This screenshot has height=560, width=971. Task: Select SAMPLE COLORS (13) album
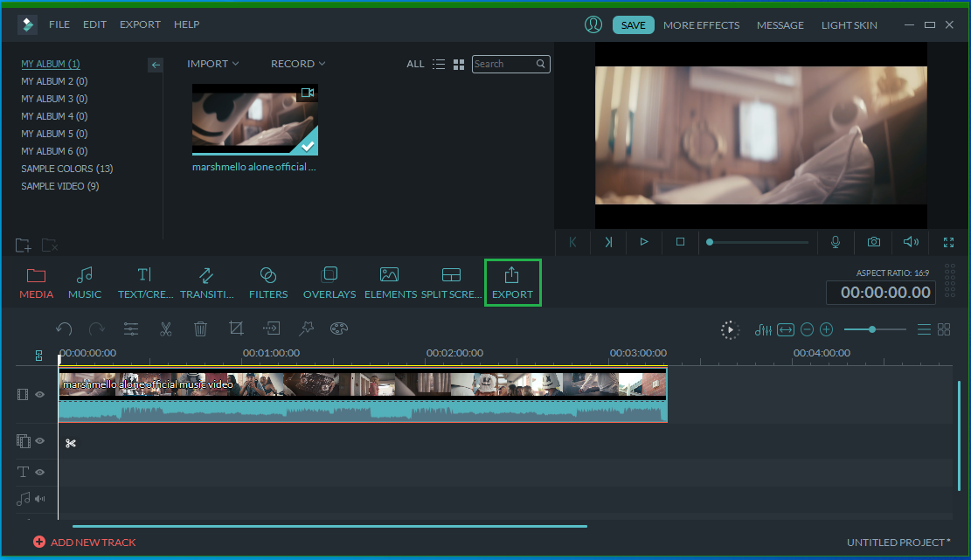coord(67,169)
